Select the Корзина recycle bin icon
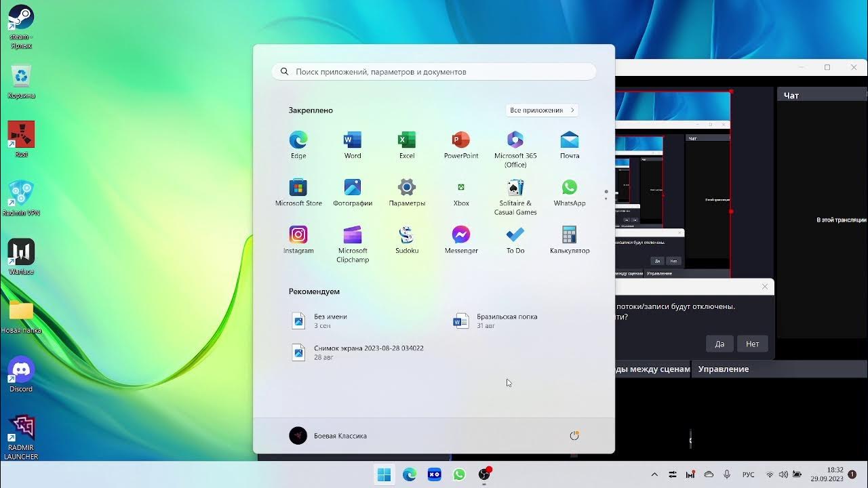868x488 pixels. 21,81
